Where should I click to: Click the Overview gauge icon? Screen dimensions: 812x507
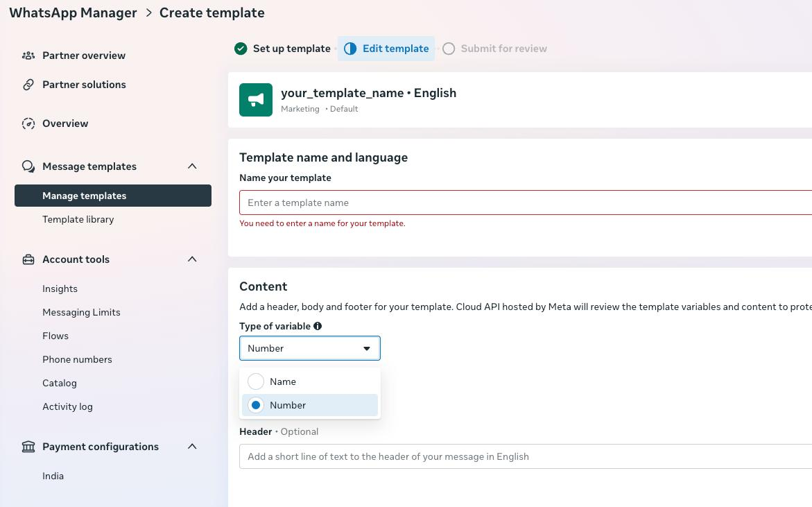[28, 123]
